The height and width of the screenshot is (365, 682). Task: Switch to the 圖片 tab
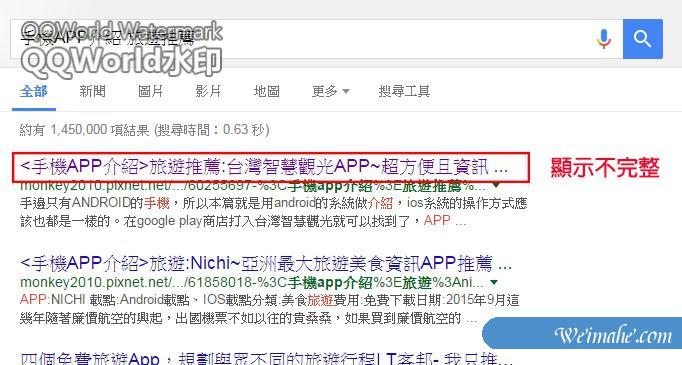(x=150, y=91)
